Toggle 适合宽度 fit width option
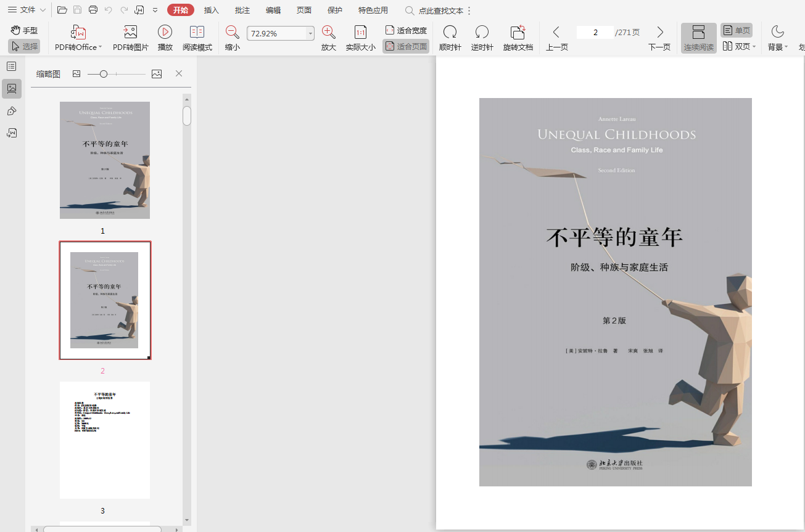 (x=406, y=30)
